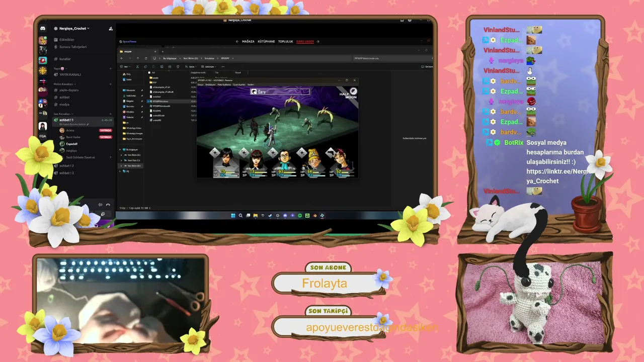The height and width of the screenshot is (362, 644).
Task: Disconnect from voice with the hang-up icon
Action: (108, 205)
